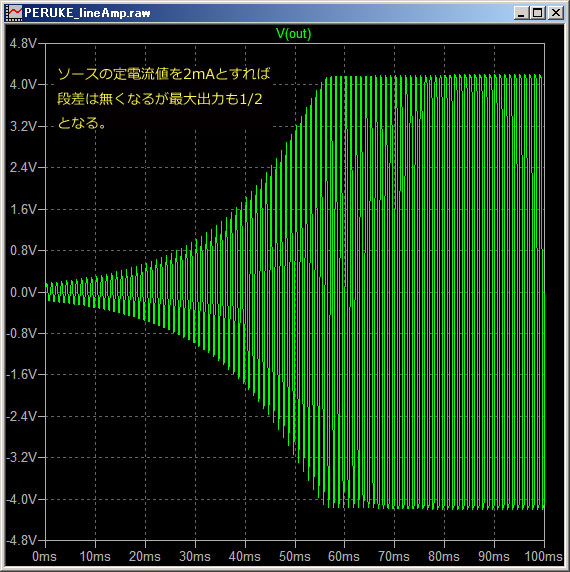Click the 30ms time axis label
The height and width of the screenshot is (572, 570).
[x=195, y=557]
